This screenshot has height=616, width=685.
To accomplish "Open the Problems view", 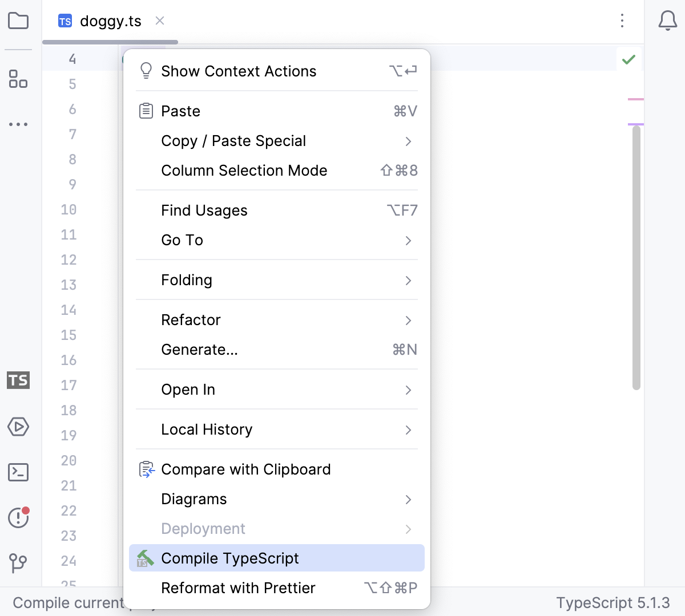I will 18,518.
